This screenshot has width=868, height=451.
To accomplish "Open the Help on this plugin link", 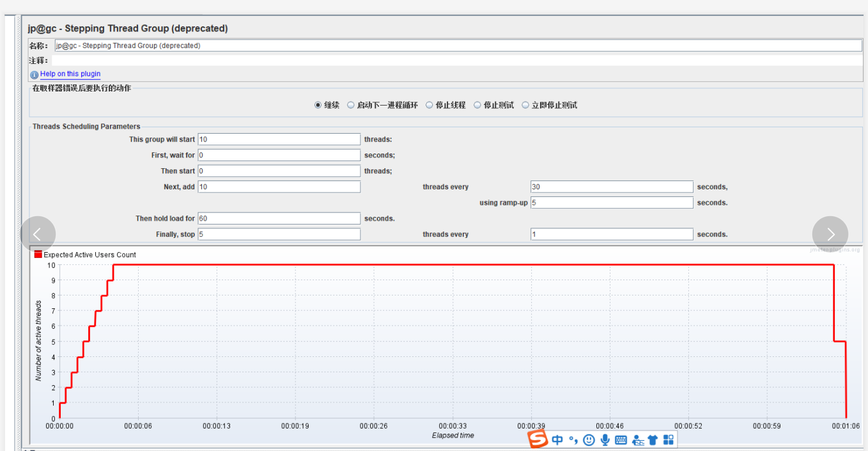I will pyautogui.click(x=70, y=74).
